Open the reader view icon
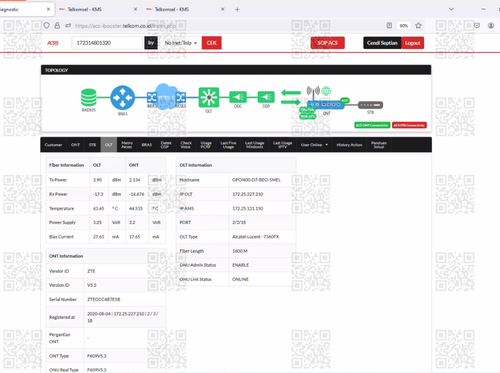This screenshot has height=373, width=500. point(389,25)
